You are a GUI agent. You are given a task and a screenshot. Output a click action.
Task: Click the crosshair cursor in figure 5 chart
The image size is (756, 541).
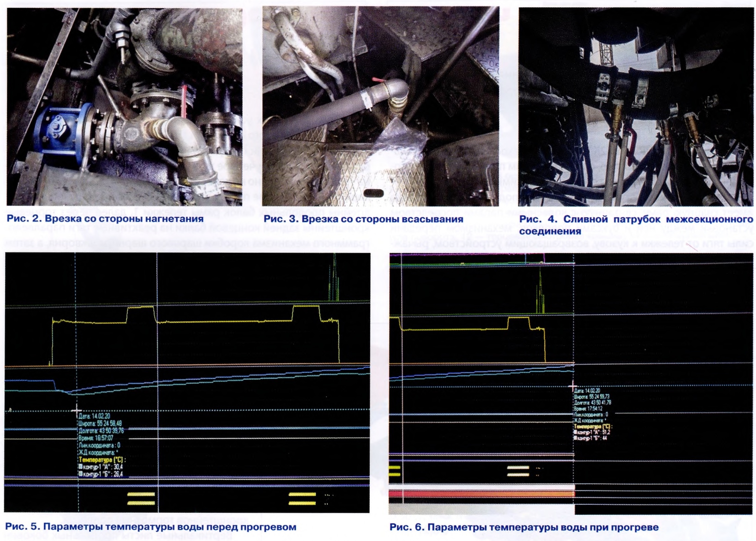[76, 410]
